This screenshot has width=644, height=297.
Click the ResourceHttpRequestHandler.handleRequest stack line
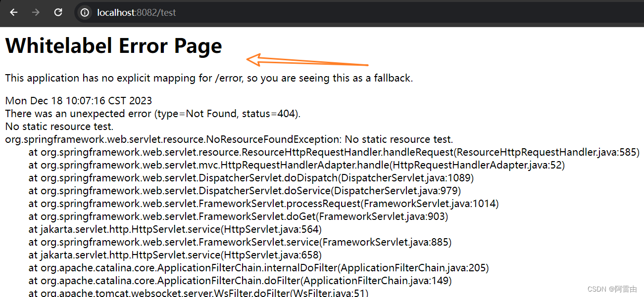pyautogui.click(x=334, y=153)
